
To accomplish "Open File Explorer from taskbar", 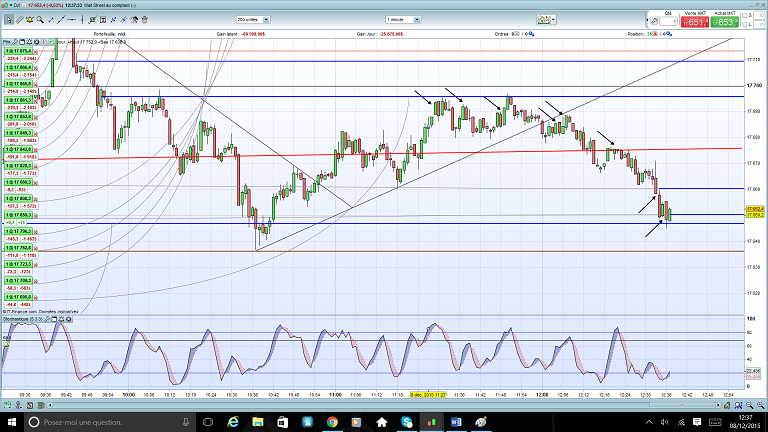I will click(x=258, y=422).
